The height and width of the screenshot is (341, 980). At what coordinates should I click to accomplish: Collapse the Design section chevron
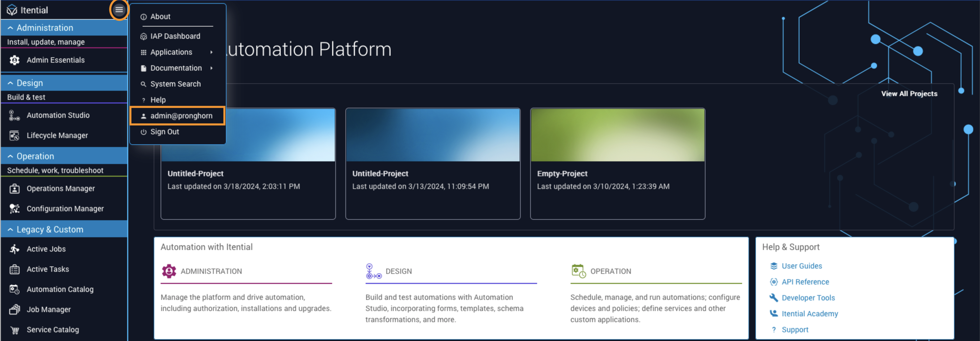tap(10, 83)
